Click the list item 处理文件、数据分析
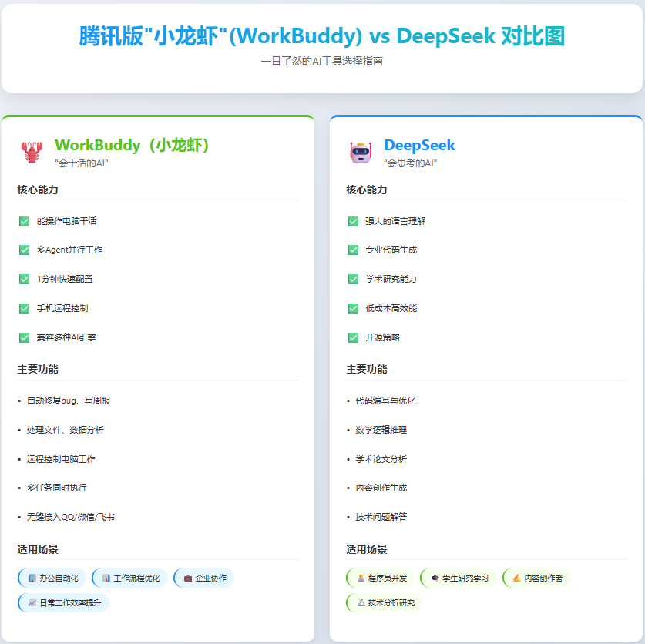This screenshot has width=645, height=644. (66, 430)
